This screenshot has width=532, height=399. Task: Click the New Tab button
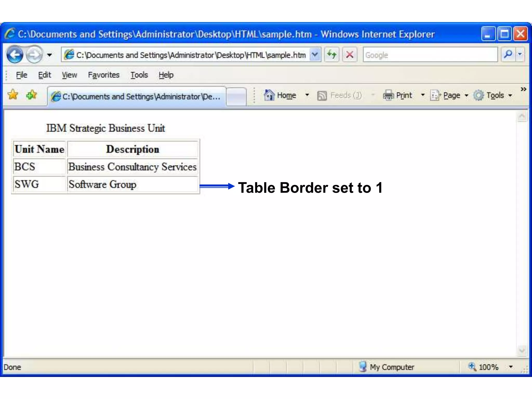236,96
